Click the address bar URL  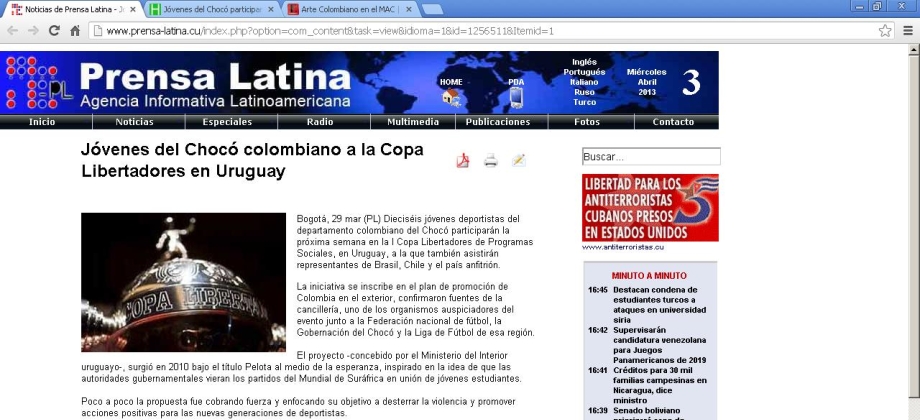point(330,31)
